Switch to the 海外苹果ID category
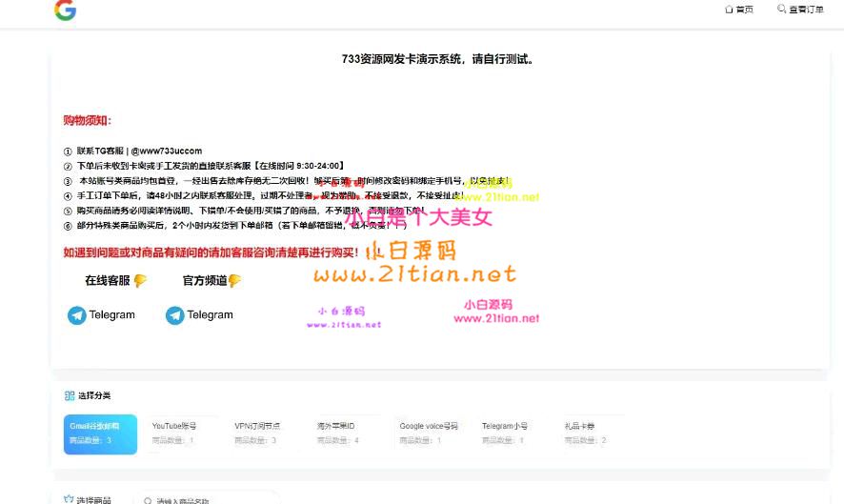This screenshot has width=844, height=504. pyautogui.click(x=343, y=433)
